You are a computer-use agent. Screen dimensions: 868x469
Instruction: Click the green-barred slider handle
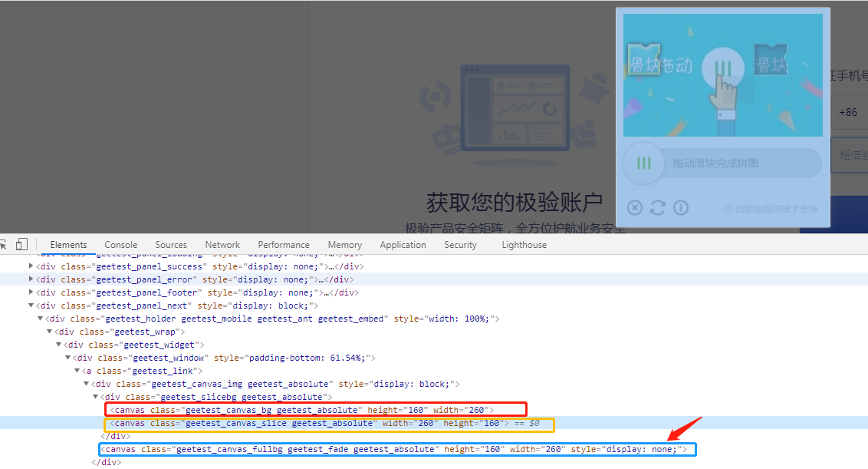[x=644, y=163]
